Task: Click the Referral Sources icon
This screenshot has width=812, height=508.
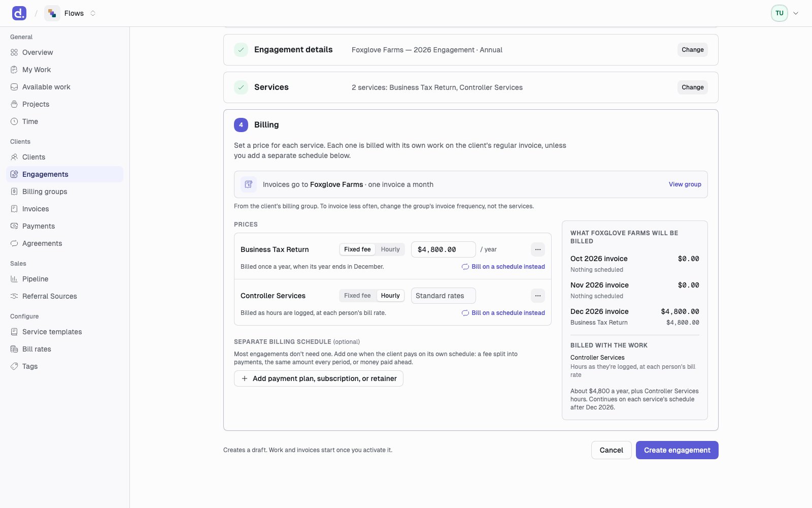Action: point(14,296)
